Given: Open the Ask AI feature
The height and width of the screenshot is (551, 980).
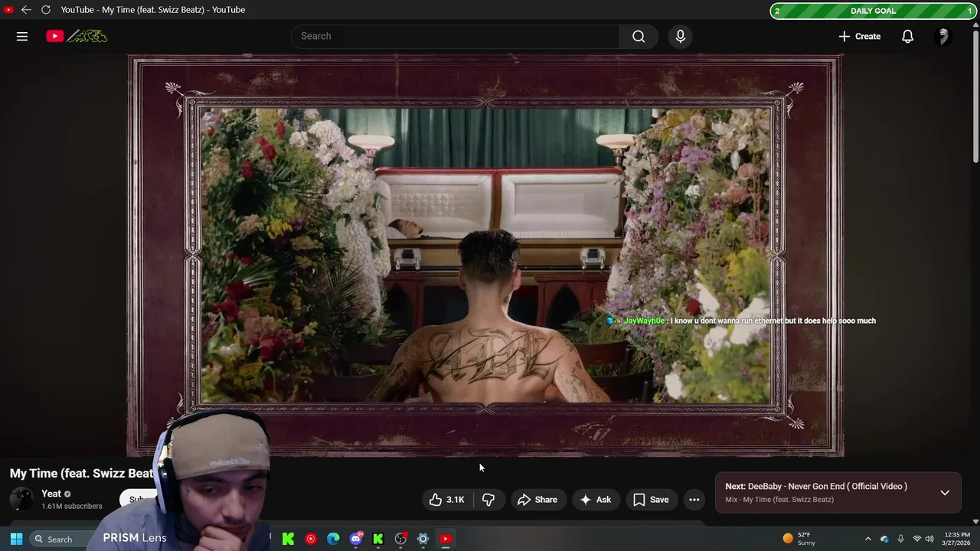Looking at the screenshot, I should [x=596, y=500].
